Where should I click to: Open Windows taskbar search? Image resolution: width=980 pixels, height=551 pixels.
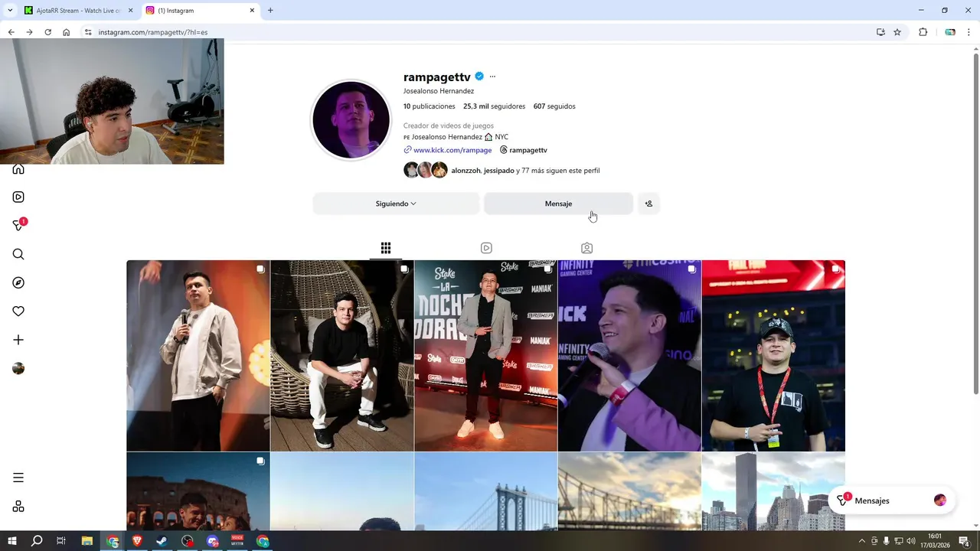37,541
